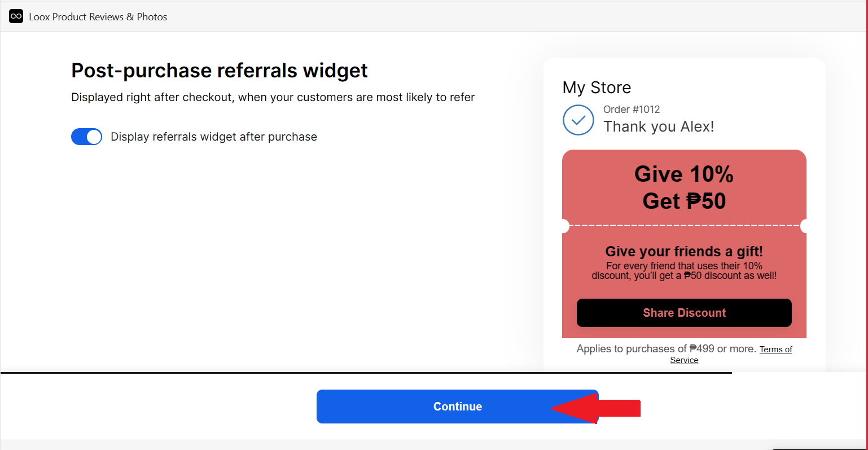Click the "Display referrals widget after purchase" label

[x=214, y=137]
